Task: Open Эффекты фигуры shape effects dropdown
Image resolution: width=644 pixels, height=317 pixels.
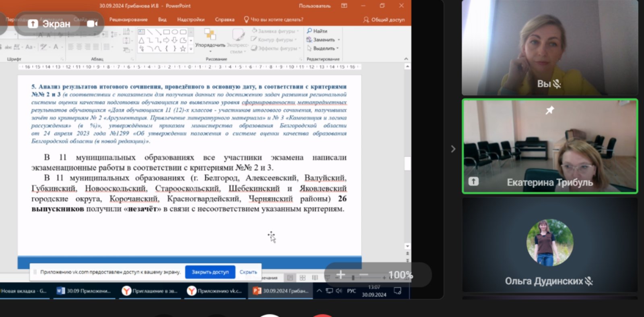Action: [276, 48]
